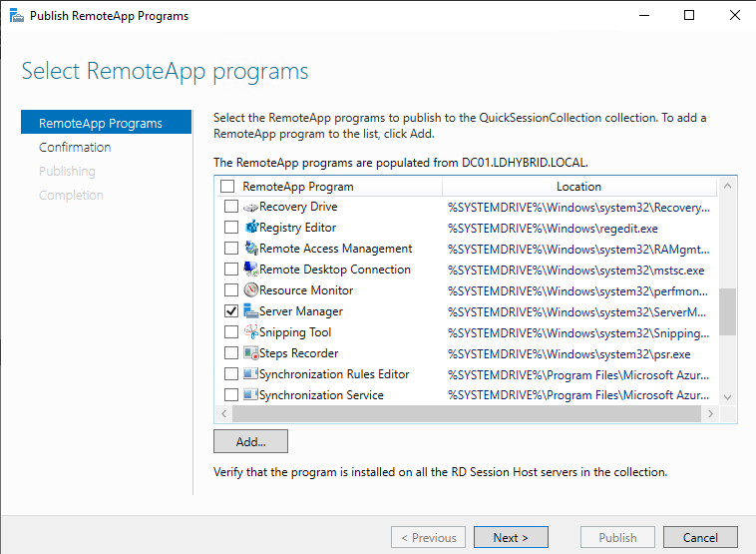Select the Resource Monitor row name
756x554 pixels.
point(306,290)
